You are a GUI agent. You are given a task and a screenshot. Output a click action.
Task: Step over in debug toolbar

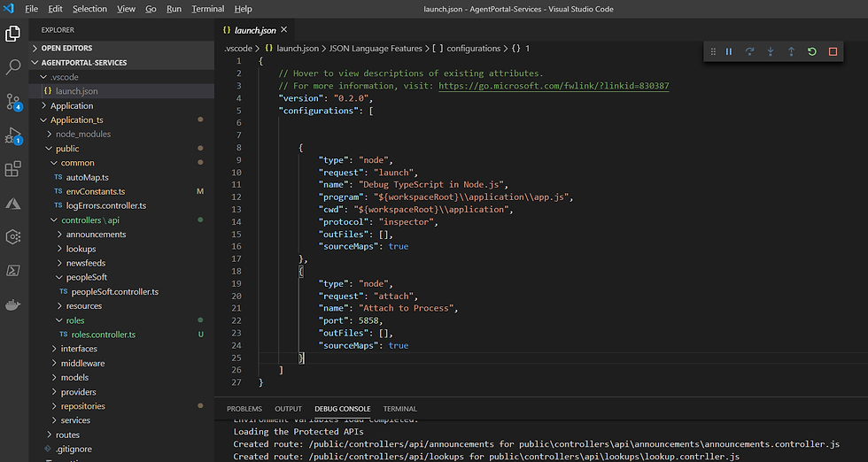click(x=749, y=51)
